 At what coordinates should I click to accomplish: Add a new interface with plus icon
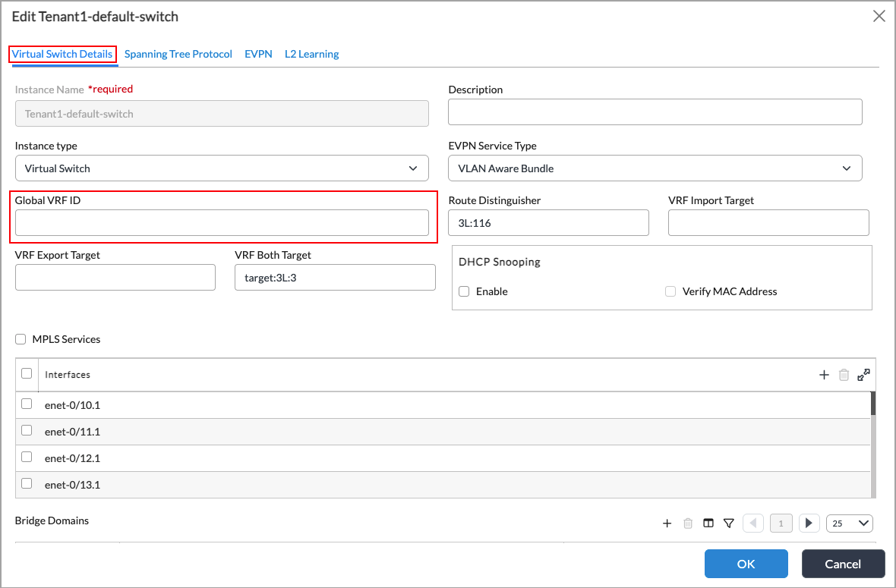pyautogui.click(x=824, y=375)
